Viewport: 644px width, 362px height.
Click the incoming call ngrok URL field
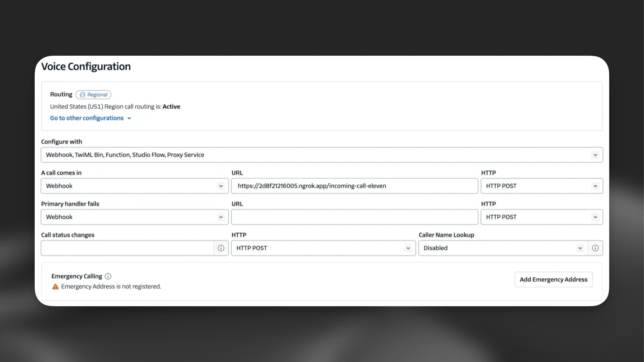(354, 186)
